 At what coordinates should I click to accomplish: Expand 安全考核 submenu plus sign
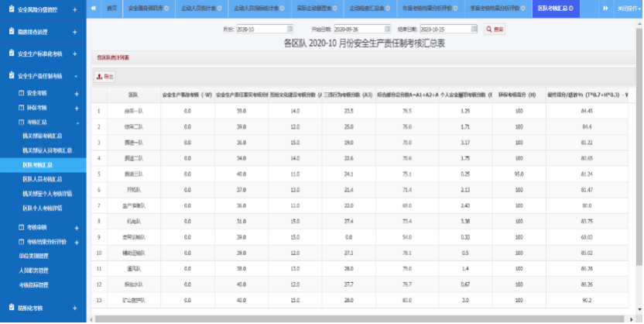point(77,94)
